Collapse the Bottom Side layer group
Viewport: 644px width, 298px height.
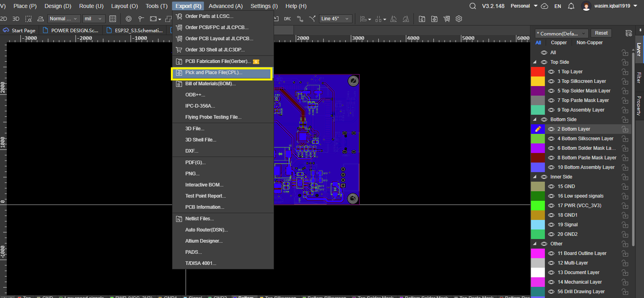click(535, 120)
